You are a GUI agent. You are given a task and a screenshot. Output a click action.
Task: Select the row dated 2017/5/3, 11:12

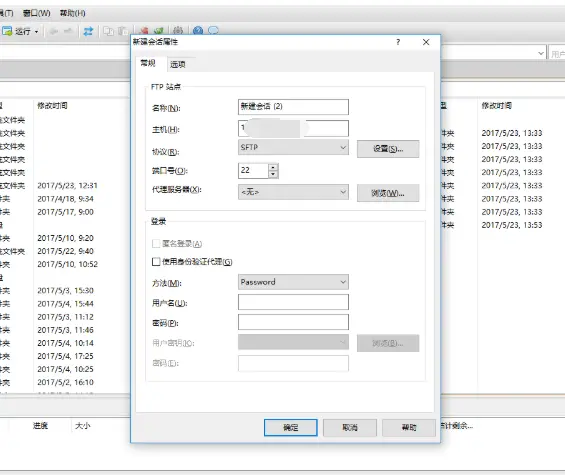[65, 317]
